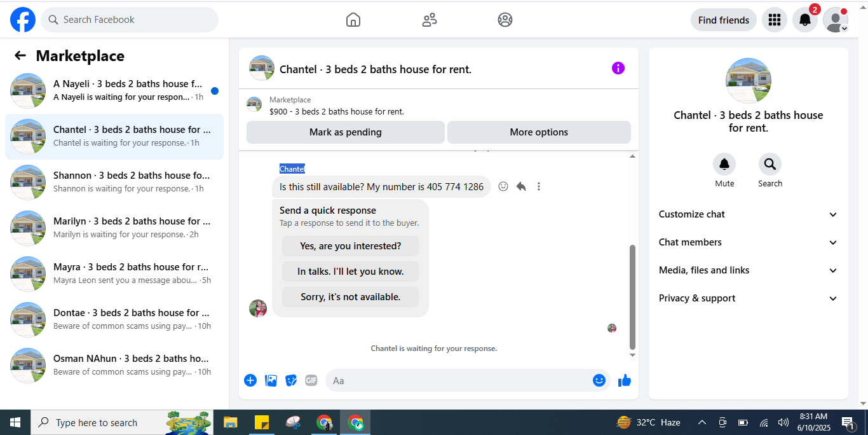Screen dimensions: 868x435
Task: Open the GIF picker icon
Action: pyautogui.click(x=311, y=380)
